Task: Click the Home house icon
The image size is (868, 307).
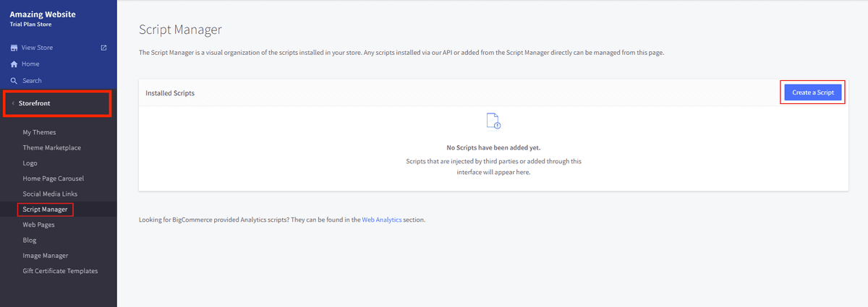Action: point(14,64)
